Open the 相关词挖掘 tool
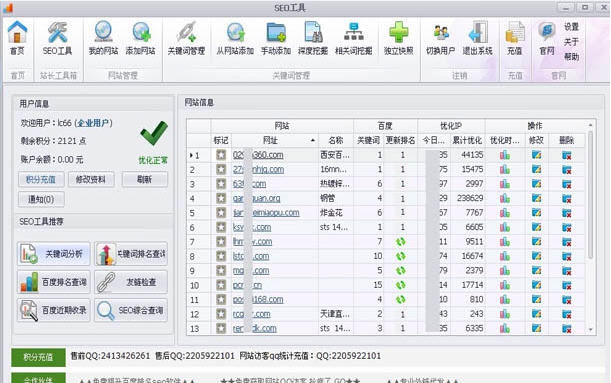 click(x=354, y=38)
